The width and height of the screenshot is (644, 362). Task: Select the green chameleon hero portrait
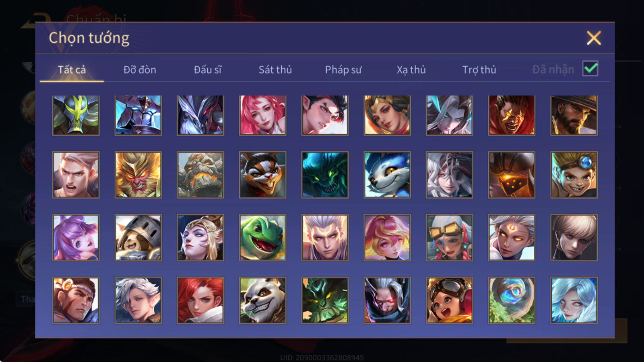tap(262, 237)
